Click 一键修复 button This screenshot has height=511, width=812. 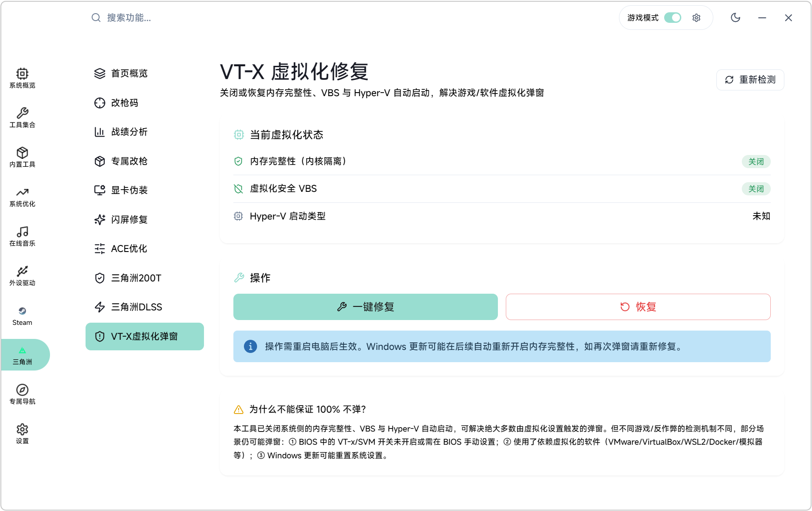[365, 307]
